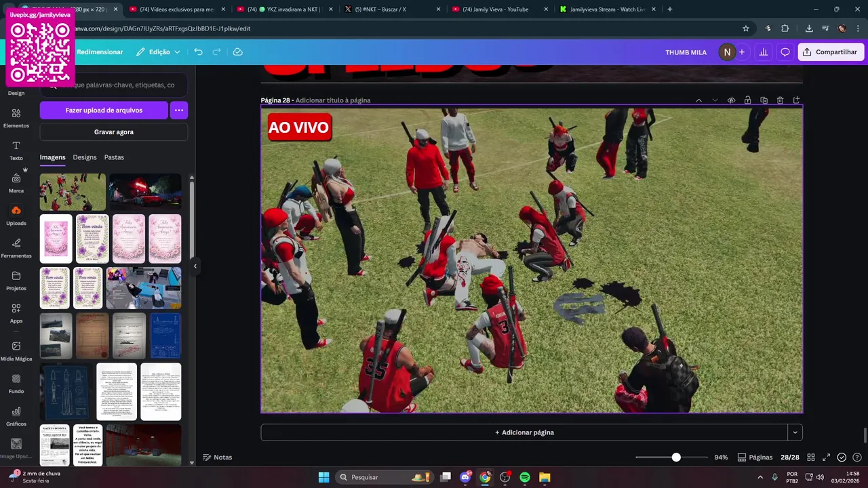Image resolution: width=868 pixels, height=488 pixels.
Task: Open the Gráficos sidebar panel
Action: 16,416
